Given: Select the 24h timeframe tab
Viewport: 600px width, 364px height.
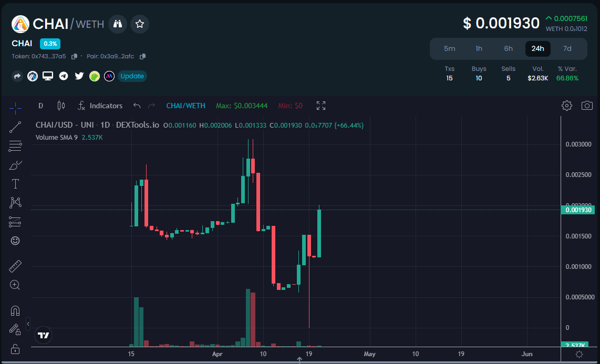Looking at the screenshot, I should pos(537,48).
